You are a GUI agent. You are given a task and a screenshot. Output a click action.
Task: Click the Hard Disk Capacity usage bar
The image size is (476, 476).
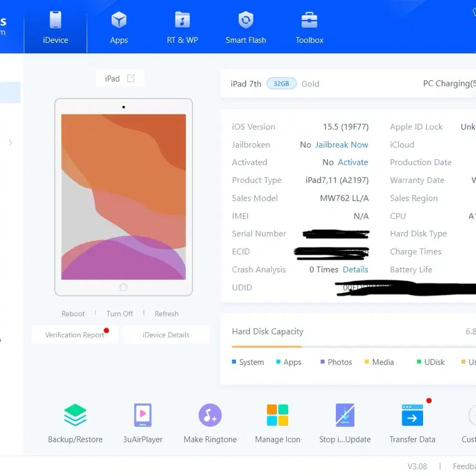(354, 347)
